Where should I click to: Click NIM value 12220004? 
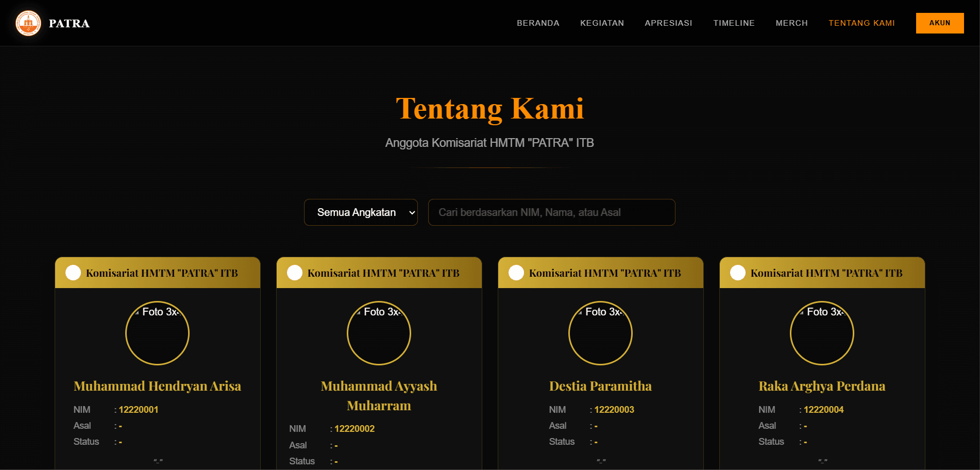[x=823, y=410]
